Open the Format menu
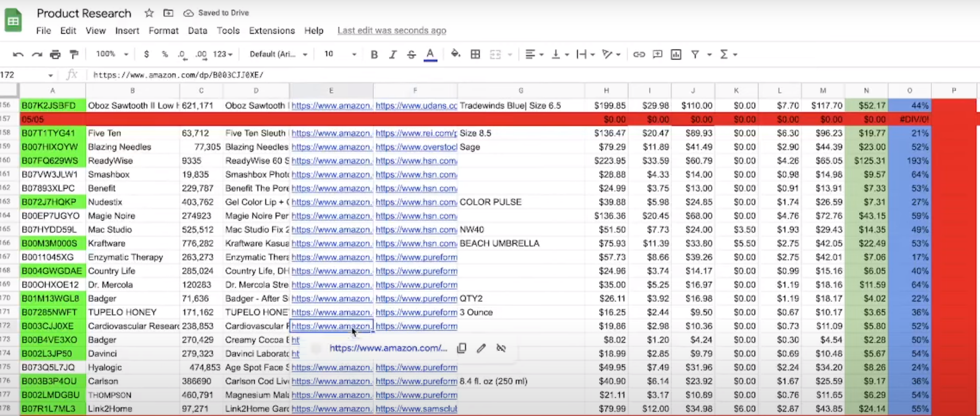980x416 pixels. tap(164, 30)
